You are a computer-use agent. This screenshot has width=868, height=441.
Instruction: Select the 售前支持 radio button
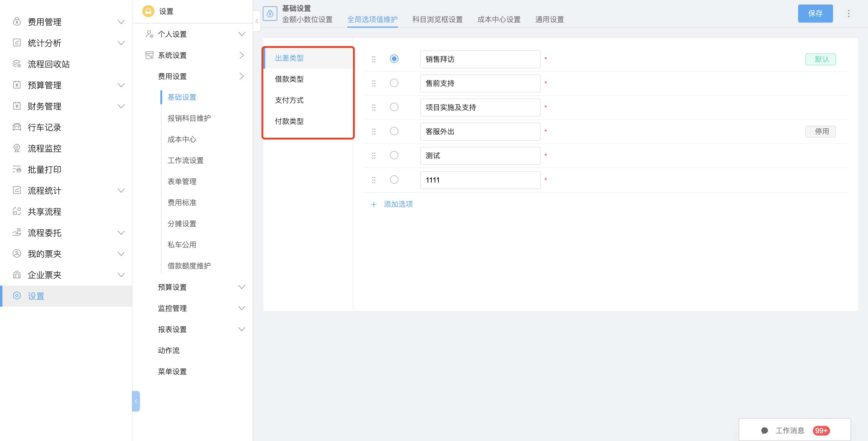(x=394, y=83)
